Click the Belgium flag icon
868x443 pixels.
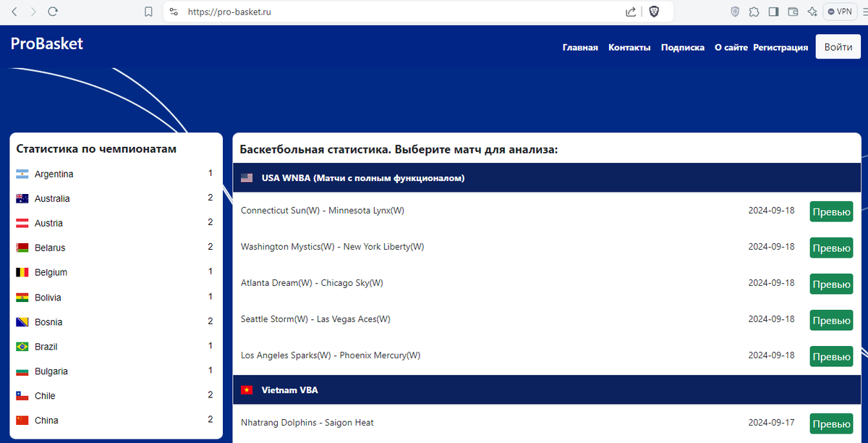[x=22, y=273]
